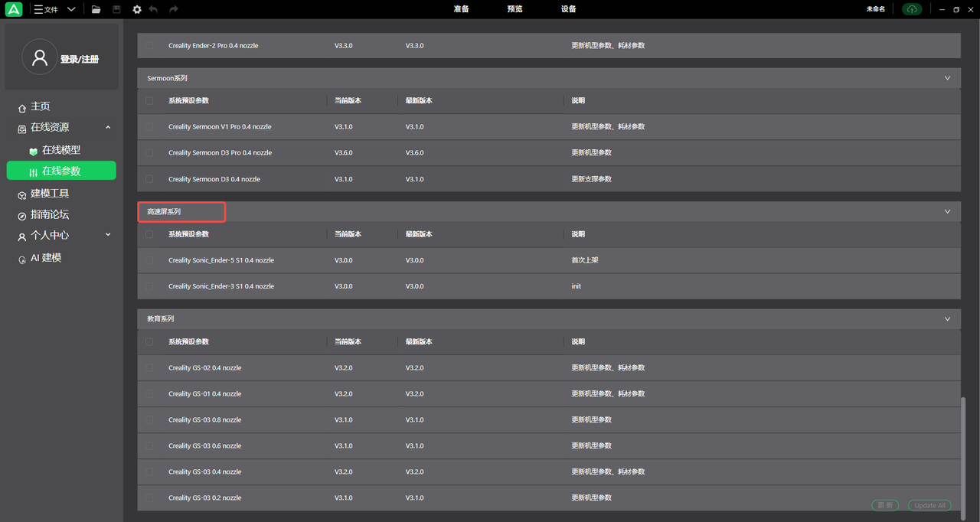Click the Creality GS-03 0.6 nozzle row name
The image size is (980, 522).
[x=205, y=445]
